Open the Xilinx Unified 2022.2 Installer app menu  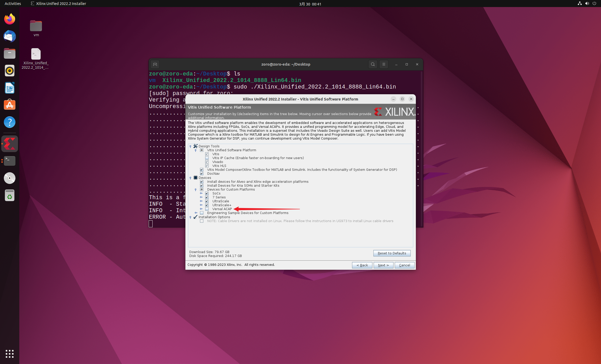[x=58, y=4]
